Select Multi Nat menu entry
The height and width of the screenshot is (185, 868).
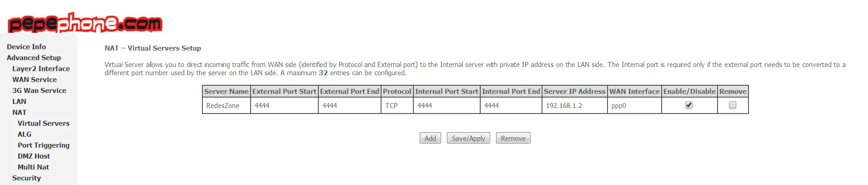tap(33, 167)
